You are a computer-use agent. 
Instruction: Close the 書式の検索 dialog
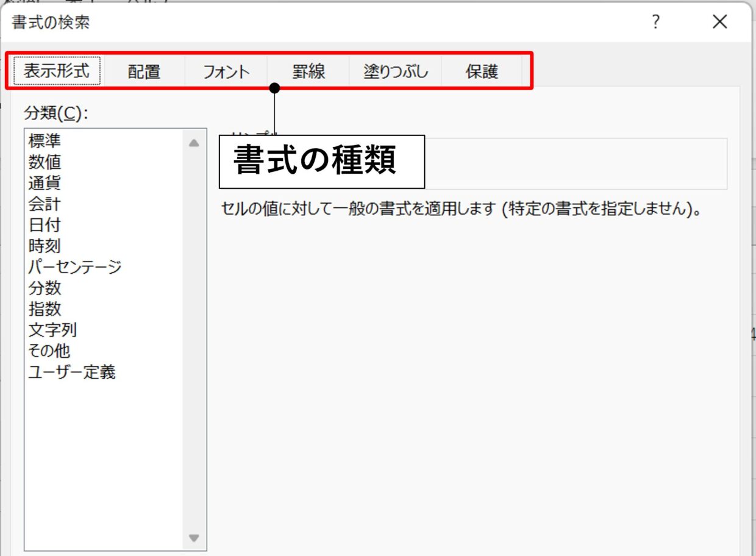point(720,23)
